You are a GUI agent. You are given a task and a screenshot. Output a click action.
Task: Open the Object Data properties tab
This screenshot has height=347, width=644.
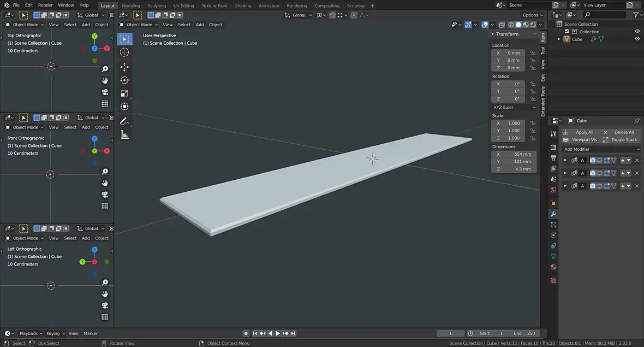point(553,256)
